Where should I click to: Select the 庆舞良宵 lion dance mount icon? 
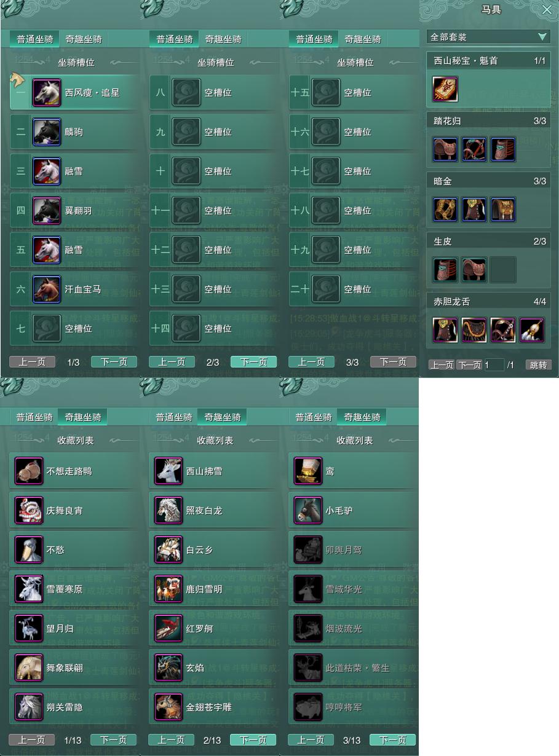pos(29,511)
